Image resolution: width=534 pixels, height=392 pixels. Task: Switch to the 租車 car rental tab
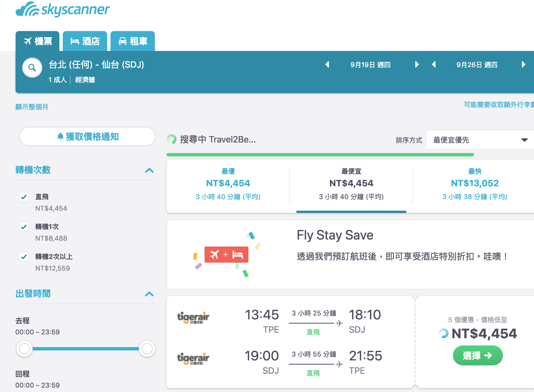133,41
